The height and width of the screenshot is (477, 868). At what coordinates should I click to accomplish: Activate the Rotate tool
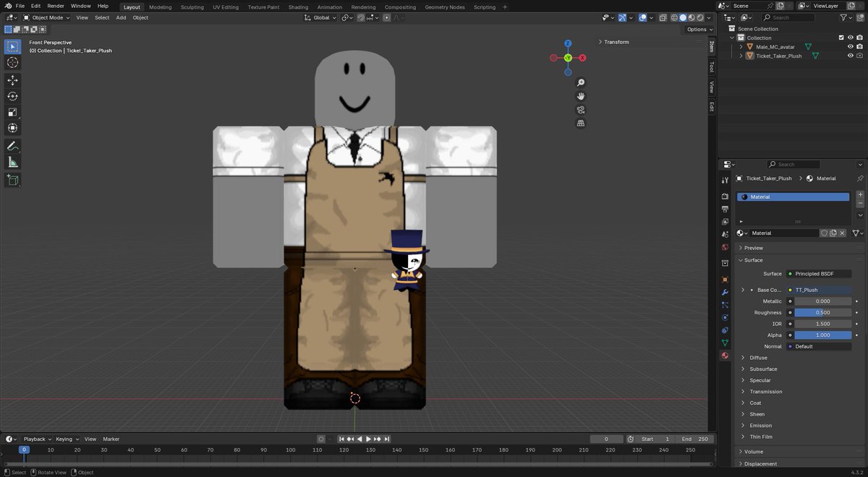[x=12, y=96]
